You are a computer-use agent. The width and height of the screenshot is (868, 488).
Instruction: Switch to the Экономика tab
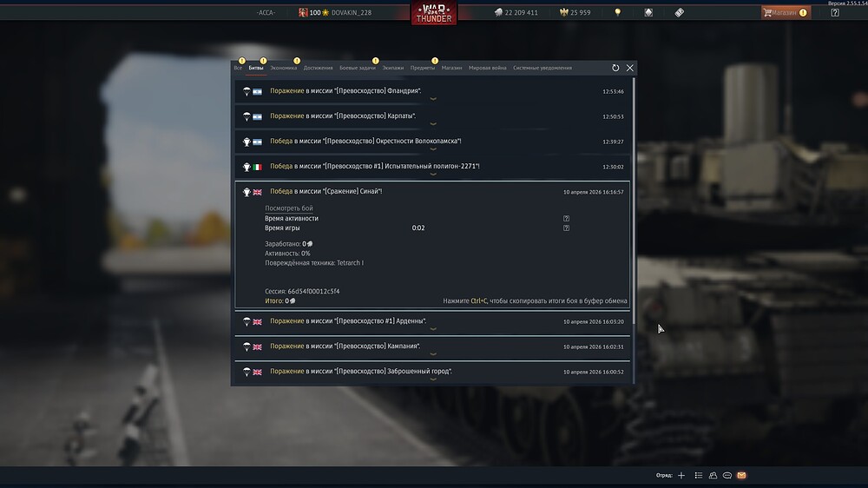pos(283,68)
